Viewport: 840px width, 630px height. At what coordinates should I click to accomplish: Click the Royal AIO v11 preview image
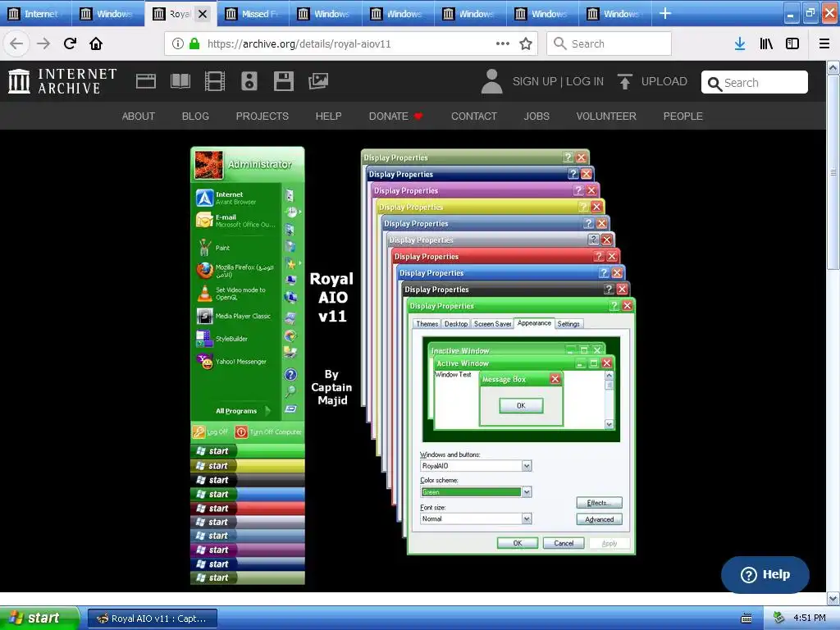413,365
